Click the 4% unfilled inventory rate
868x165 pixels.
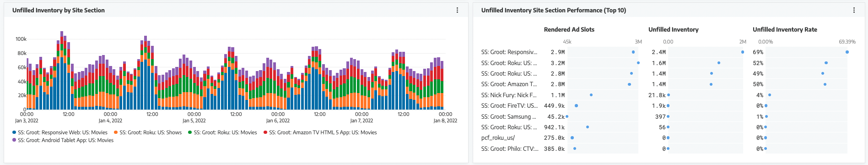click(760, 95)
